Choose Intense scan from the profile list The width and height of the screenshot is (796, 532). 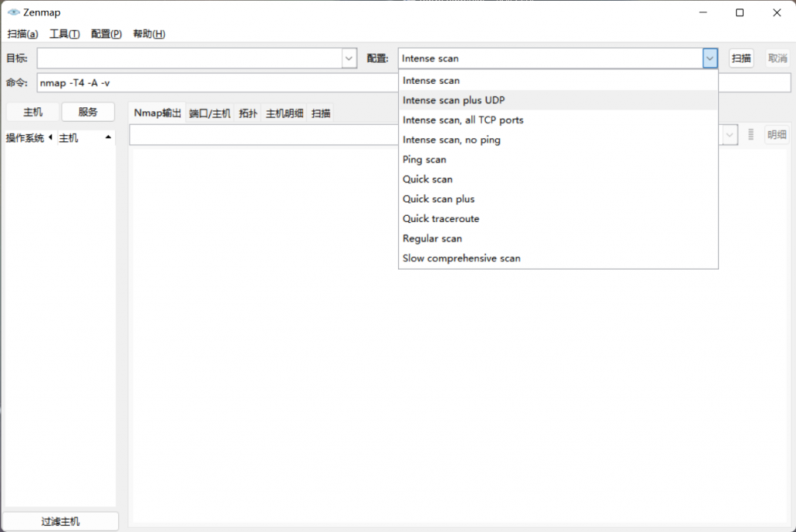(x=558, y=81)
